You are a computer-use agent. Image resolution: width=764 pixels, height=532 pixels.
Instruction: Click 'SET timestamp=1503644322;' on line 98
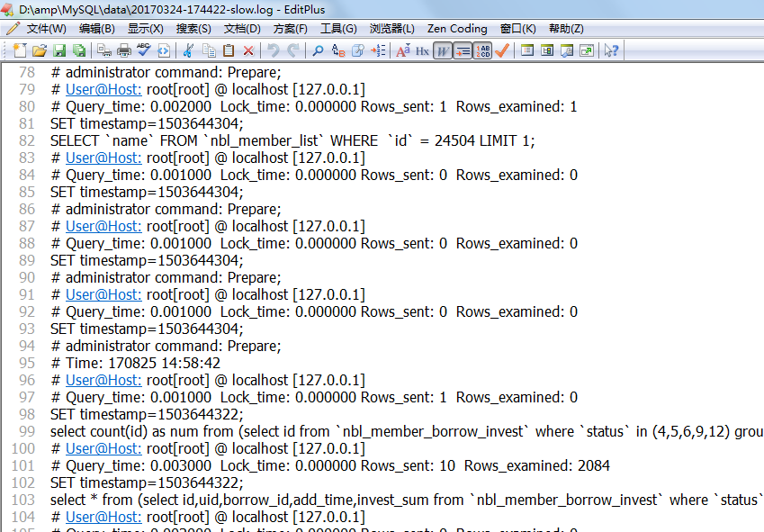tap(147, 415)
